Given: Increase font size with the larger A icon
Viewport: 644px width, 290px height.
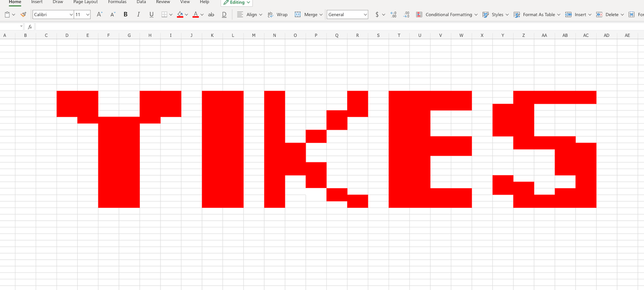Looking at the screenshot, I should point(99,15).
